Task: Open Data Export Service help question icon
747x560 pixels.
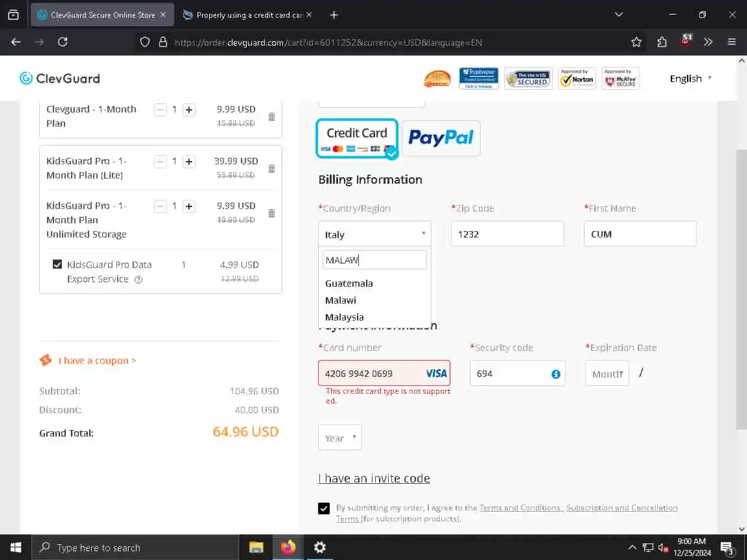Action: pos(138,279)
